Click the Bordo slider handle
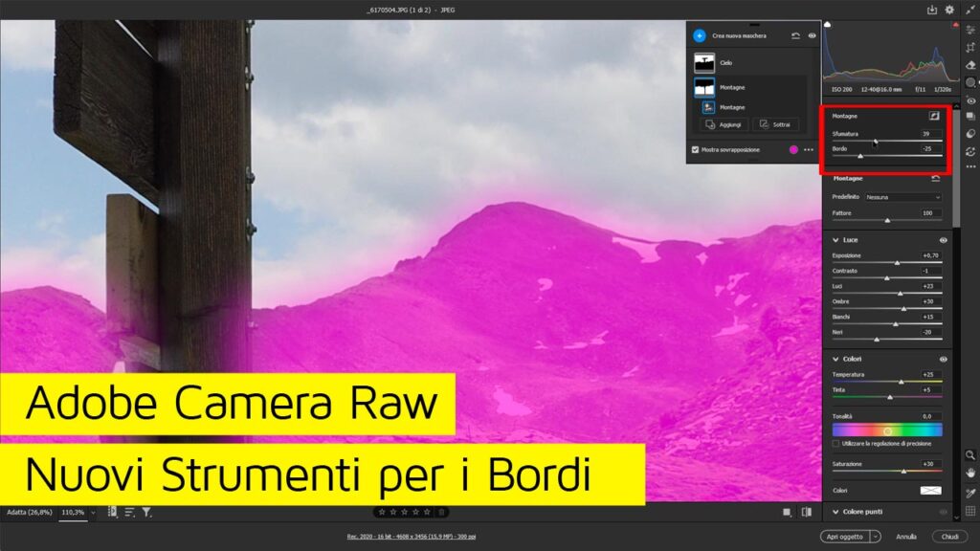 (860, 156)
